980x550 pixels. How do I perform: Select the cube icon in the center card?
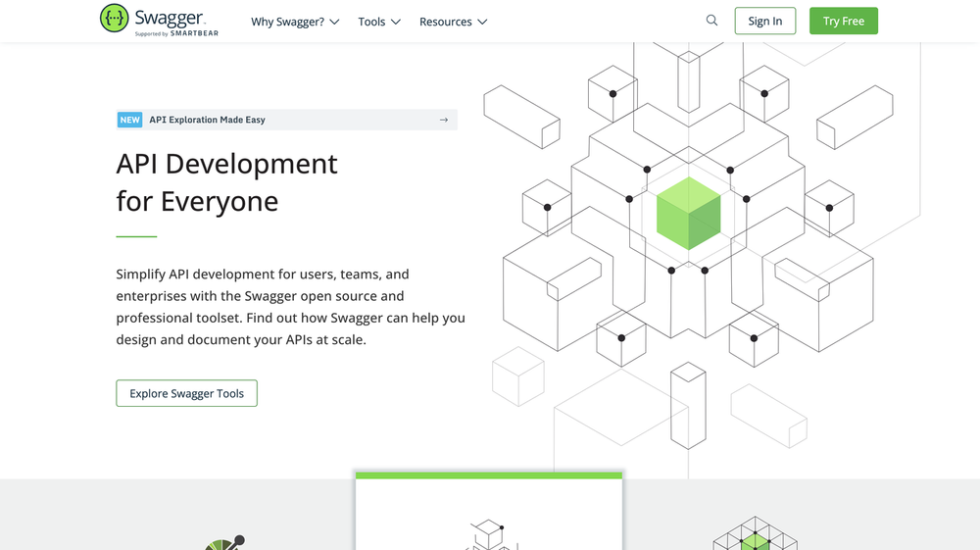point(488,534)
